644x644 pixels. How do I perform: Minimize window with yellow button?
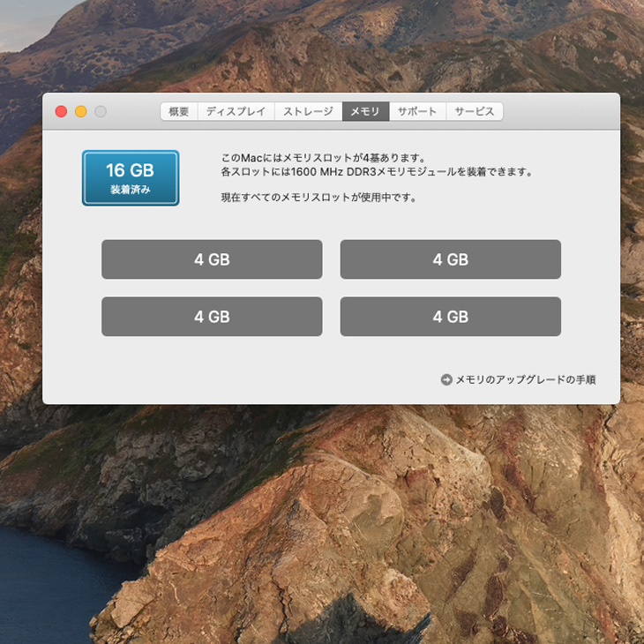click(x=81, y=111)
